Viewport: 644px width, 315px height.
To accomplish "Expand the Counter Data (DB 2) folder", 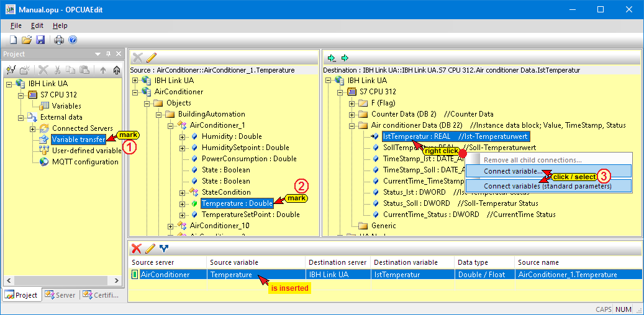I will point(351,114).
